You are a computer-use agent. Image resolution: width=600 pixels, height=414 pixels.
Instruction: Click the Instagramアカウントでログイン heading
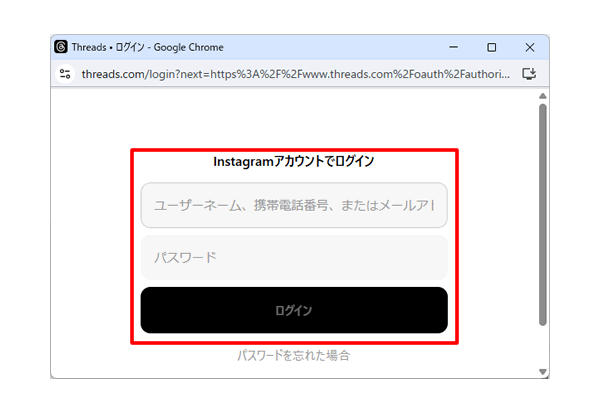[x=293, y=161]
